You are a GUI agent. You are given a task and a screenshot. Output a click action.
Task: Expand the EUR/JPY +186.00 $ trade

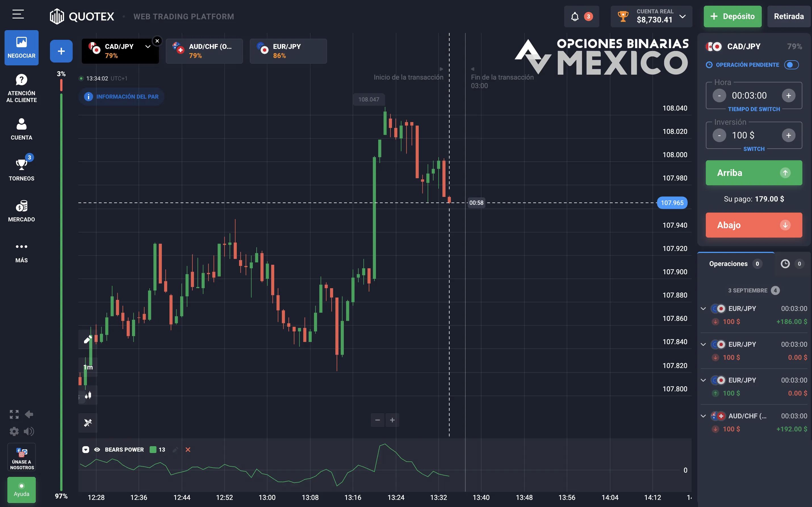coord(704,309)
